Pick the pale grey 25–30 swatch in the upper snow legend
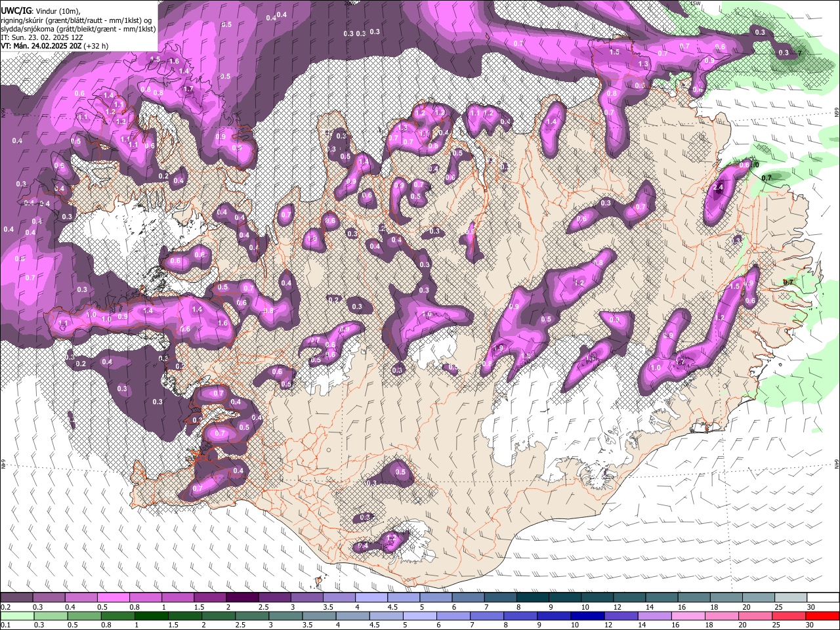This screenshot has width=840, height=630. tap(791, 598)
